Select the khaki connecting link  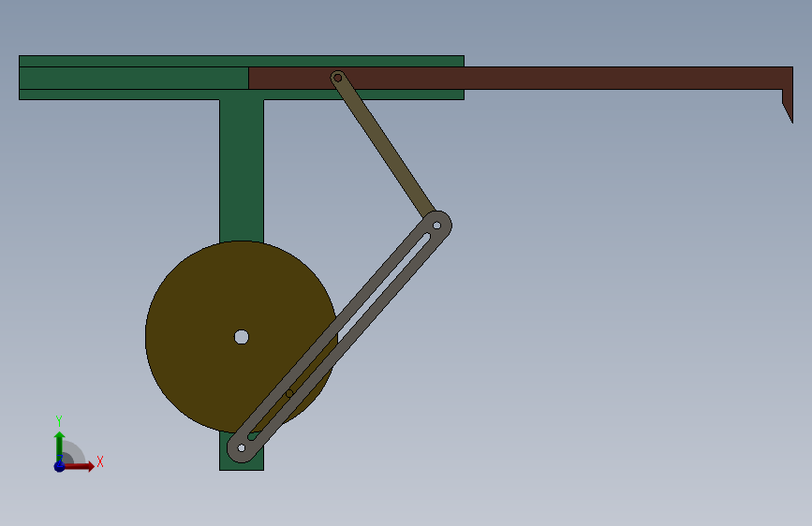(x=386, y=146)
